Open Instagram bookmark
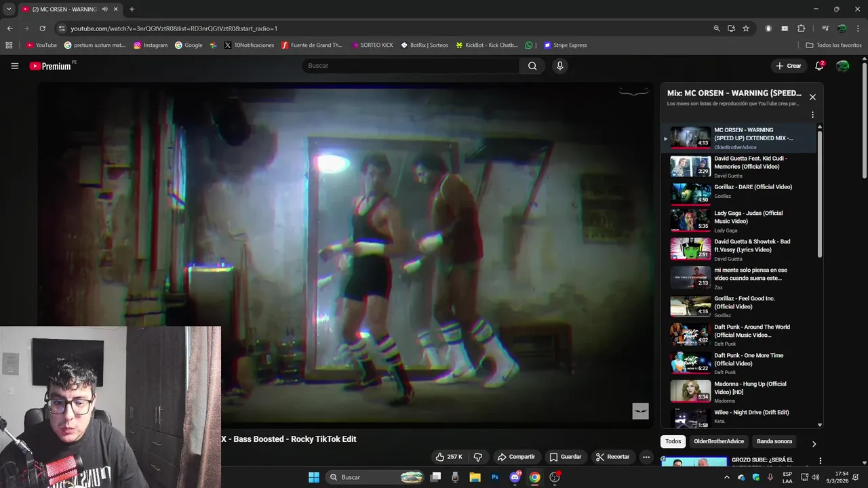Screen dimensions: 868x488 pos(151,45)
